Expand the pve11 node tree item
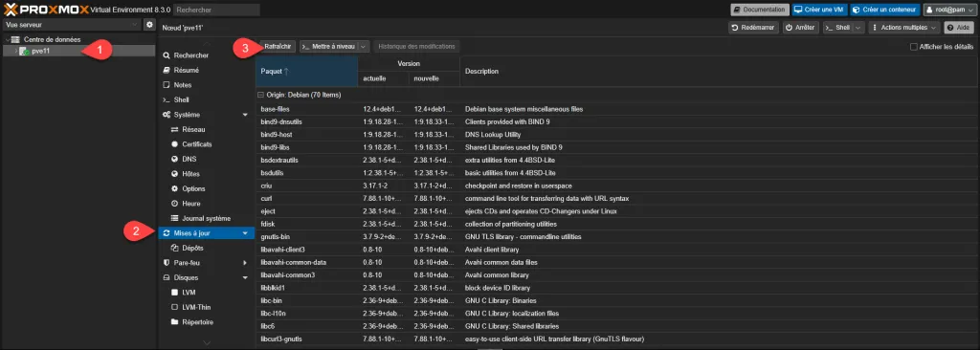Screen dimensions: 980x350 (15, 51)
